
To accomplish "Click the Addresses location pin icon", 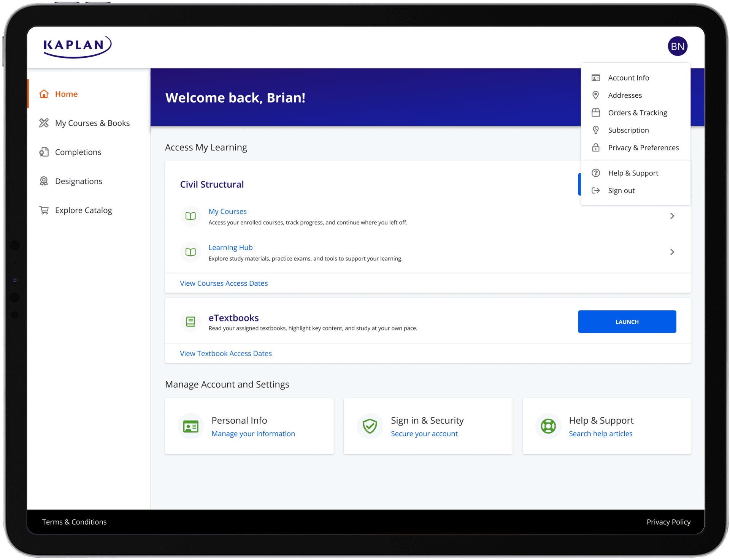I will (x=596, y=95).
